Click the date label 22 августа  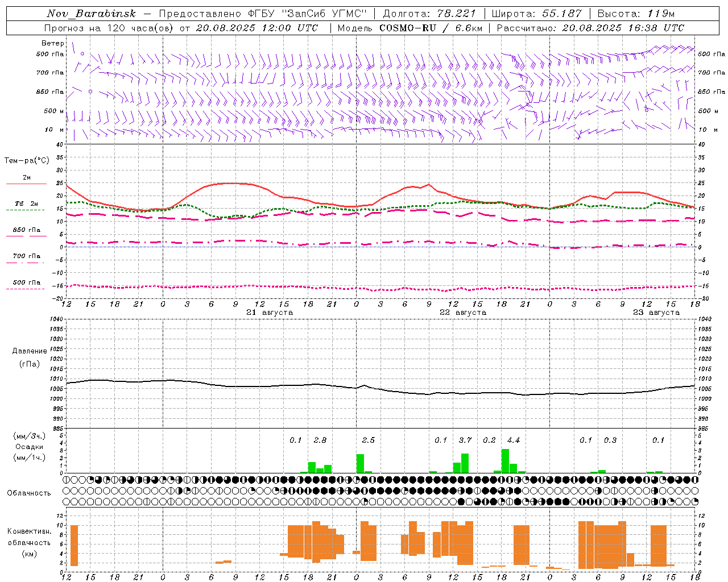463,313
